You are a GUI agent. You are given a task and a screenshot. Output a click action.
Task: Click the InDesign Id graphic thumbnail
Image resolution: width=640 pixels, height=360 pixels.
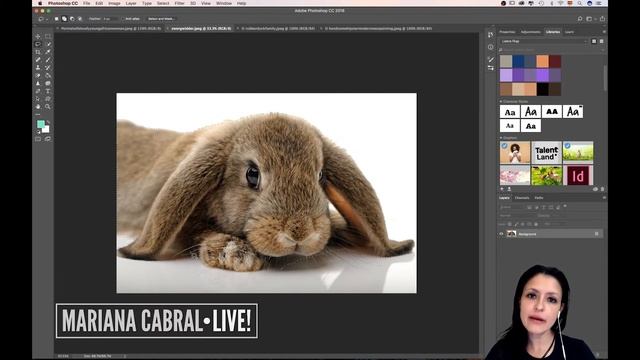[x=578, y=176]
